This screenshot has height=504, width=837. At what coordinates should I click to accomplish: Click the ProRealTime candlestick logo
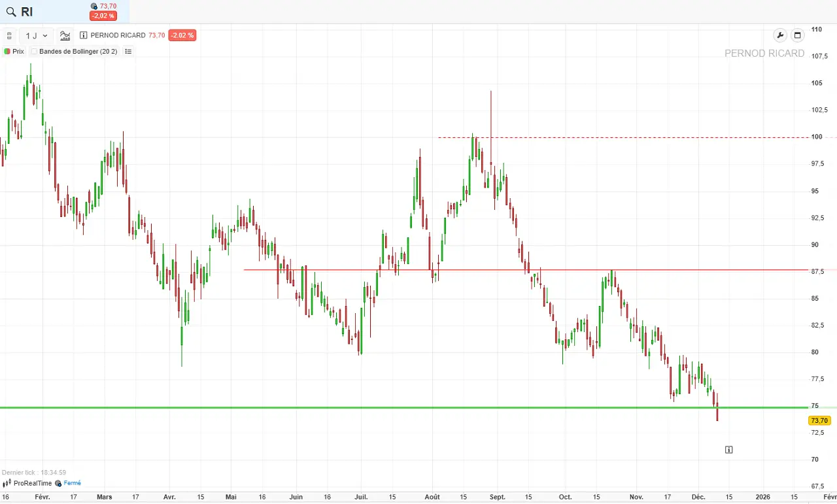coord(7,483)
